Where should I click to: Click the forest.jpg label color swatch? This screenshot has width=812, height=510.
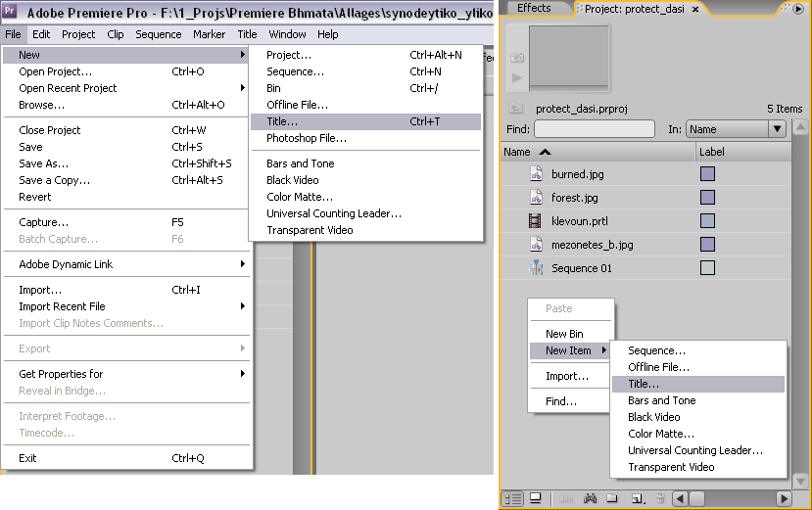click(707, 198)
